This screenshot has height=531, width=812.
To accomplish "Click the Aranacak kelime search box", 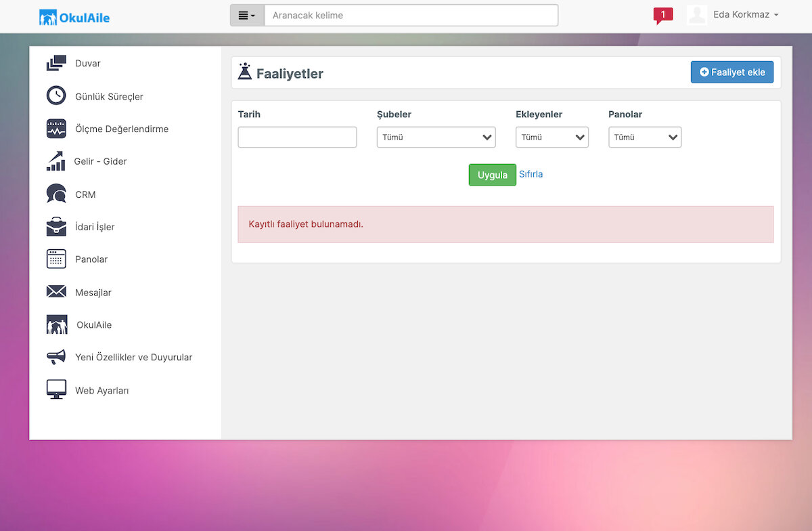I will point(411,16).
